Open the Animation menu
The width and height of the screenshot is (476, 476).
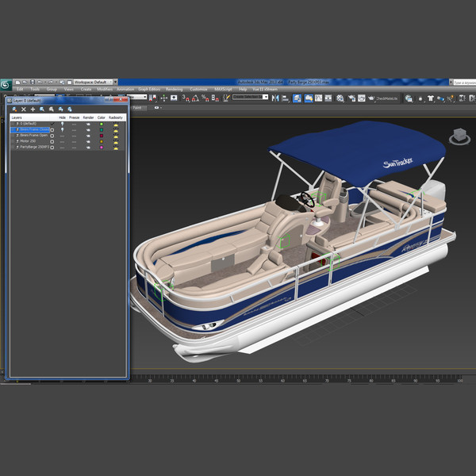point(125,89)
